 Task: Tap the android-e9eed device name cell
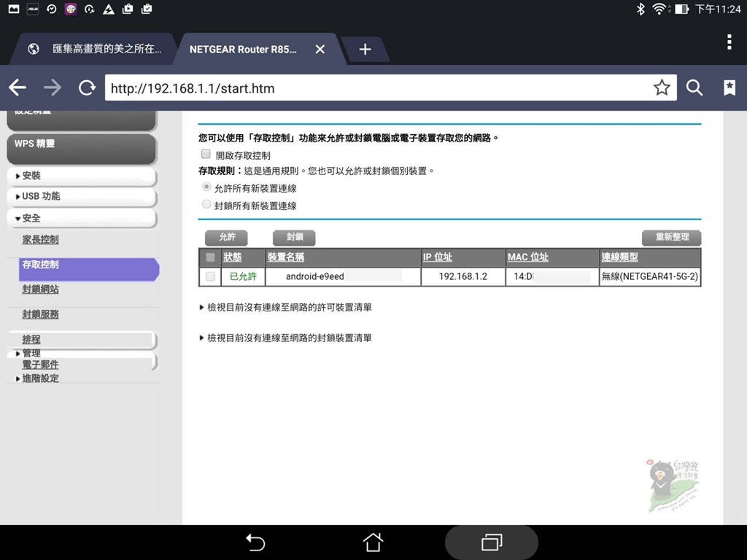click(343, 276)
